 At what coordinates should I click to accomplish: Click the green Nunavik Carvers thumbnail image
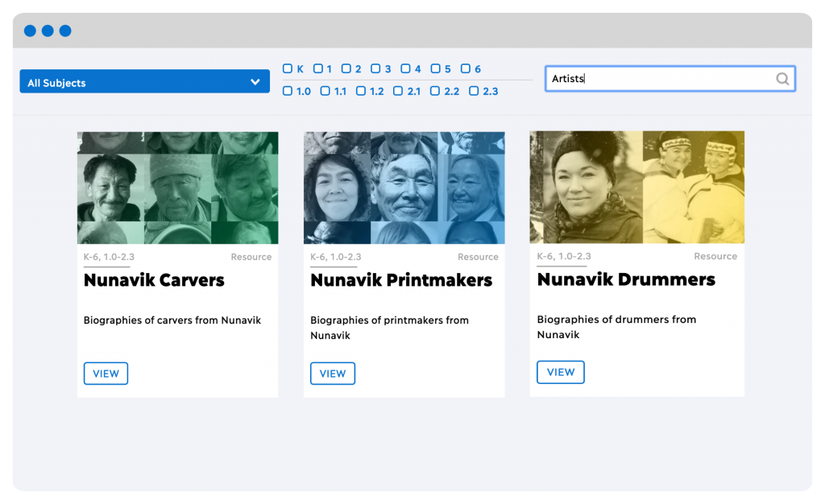click(177, 188)
